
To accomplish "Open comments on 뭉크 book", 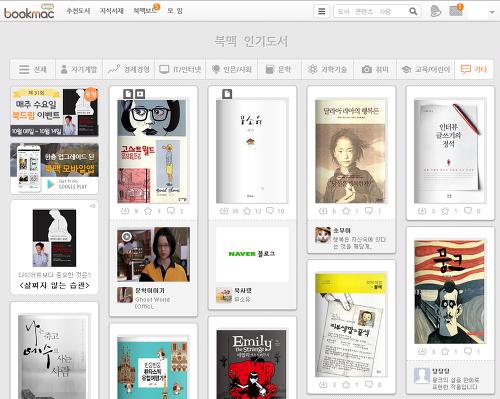I will click(468, 351).
